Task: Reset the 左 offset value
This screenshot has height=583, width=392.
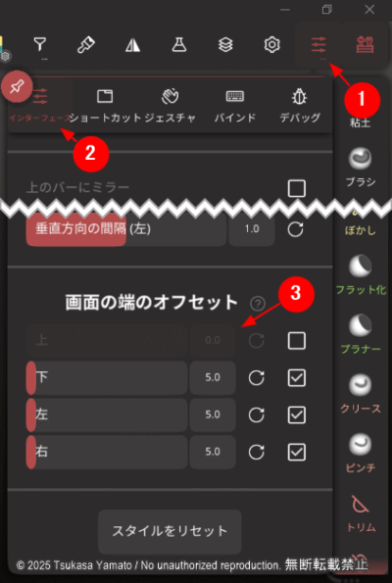Action: click(x=256, y=414)
